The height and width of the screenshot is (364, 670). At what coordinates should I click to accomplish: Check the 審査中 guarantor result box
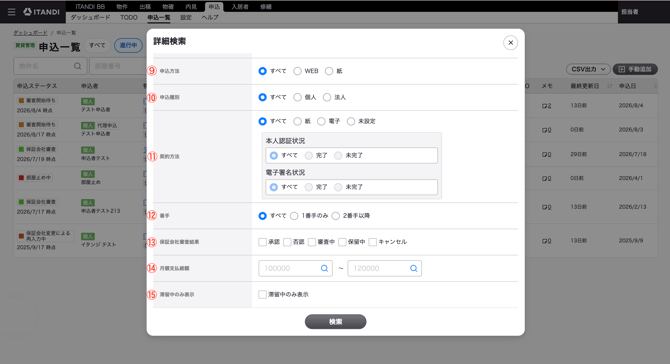pyautogui.click(x=312, y=242)
